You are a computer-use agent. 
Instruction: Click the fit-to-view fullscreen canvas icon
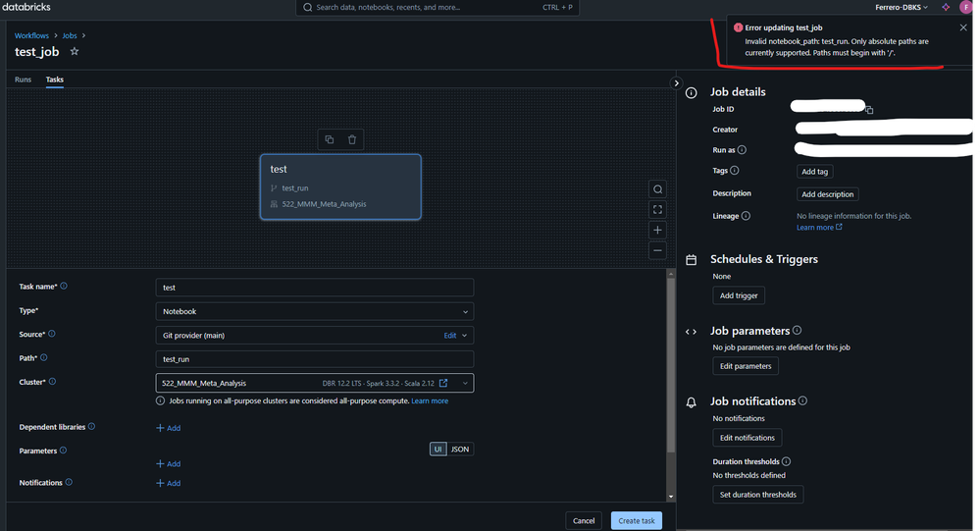[657, 209]
